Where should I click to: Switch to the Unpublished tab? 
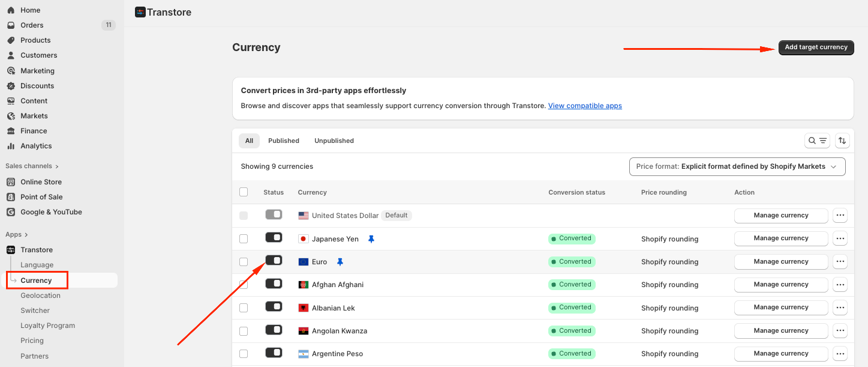[x=334, y=141]
